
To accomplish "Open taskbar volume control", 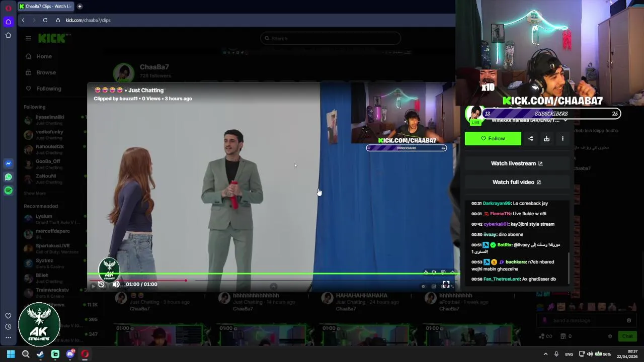I will [x=590, y=354].
